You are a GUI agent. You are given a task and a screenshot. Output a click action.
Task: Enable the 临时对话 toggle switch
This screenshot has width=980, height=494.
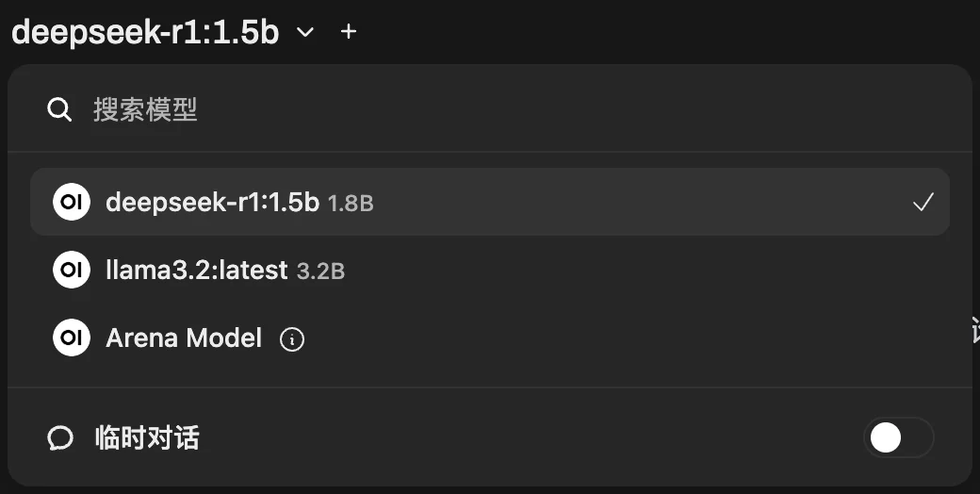click(x=899, y=437)
